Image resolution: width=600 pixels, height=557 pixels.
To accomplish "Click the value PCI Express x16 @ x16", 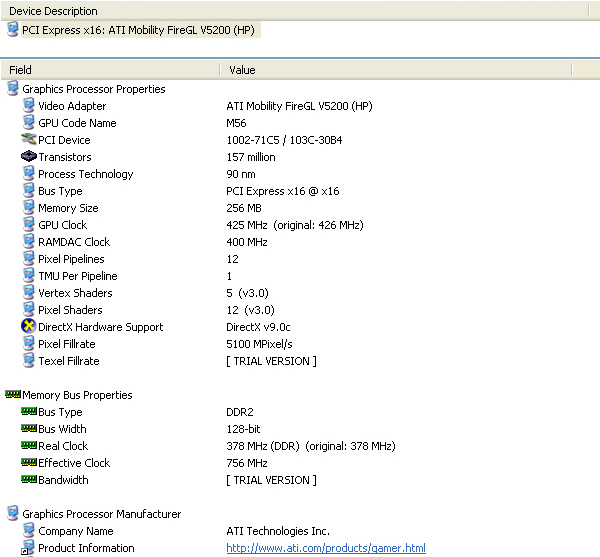I will coord(283,191).
